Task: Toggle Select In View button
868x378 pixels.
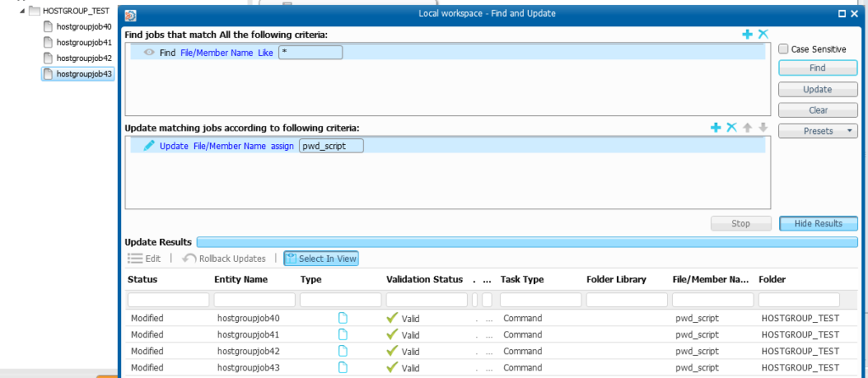Action: click(321, 258)
